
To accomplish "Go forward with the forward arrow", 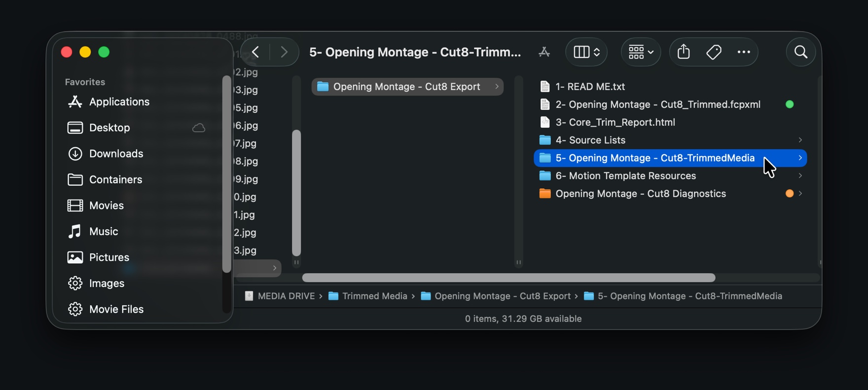I will [284, 52].
